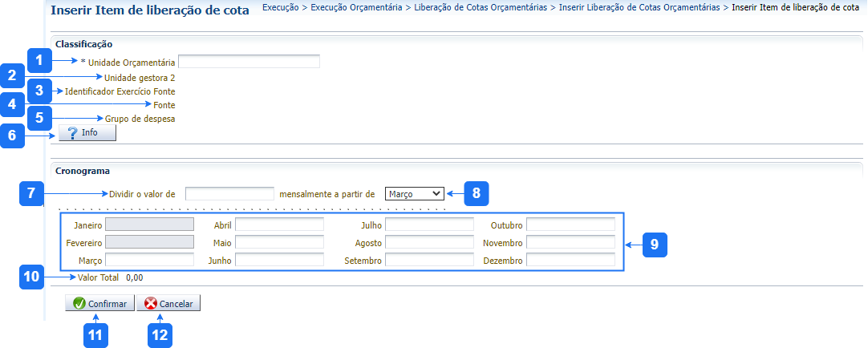Screen dimensions: 868x348
Task: Click the Dezembro value input field
Action: click(570, 260)
